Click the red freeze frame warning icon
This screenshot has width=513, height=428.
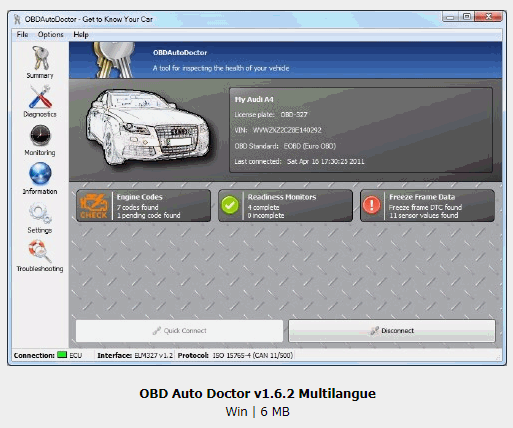pos(371,205)
